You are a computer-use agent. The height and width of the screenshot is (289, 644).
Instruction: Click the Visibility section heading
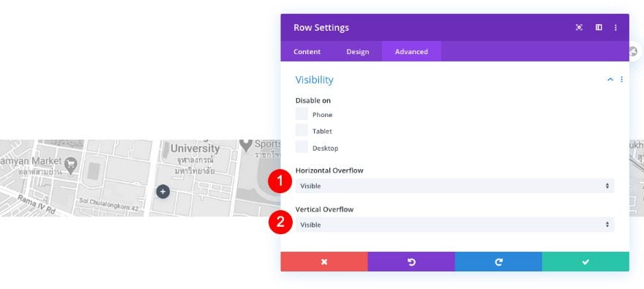pyautogui.click(x=314, y=80)
